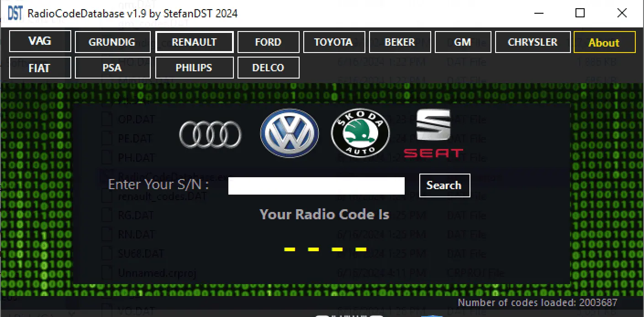The height and width of the screenshot is (317, 644).
Task: Select the GM brand button
Action: click(x=463, y=42)
